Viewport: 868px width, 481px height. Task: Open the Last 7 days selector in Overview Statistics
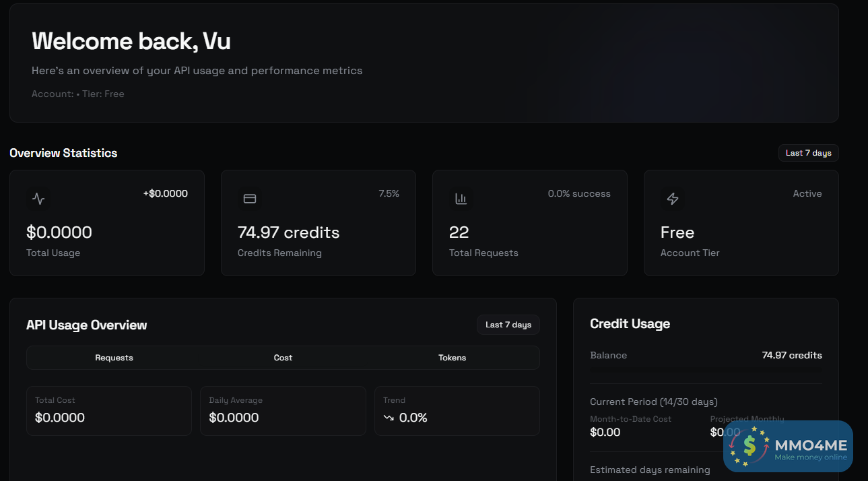[x=808, y=153]
